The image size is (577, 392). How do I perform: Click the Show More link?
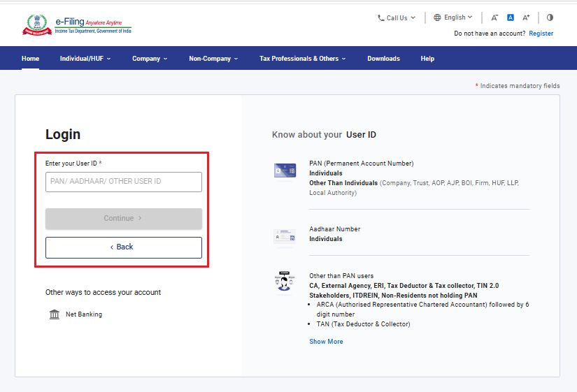coord(326,342)
